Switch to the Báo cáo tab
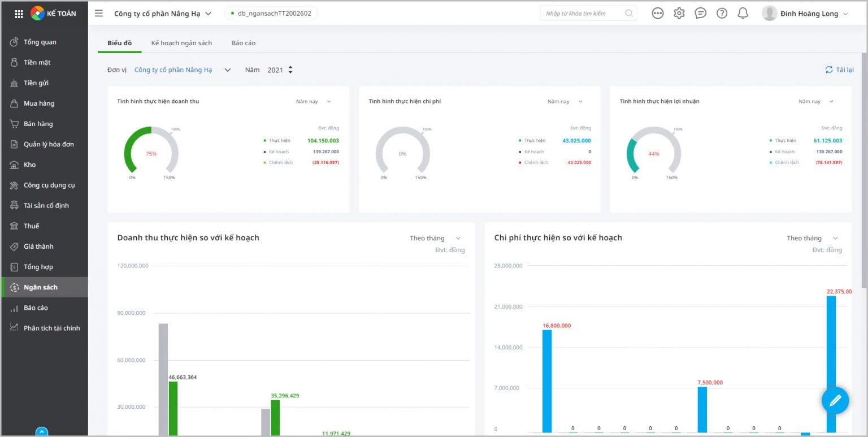Image resolution: width=868 pixels, height=437 pixels. coord(244,43)
